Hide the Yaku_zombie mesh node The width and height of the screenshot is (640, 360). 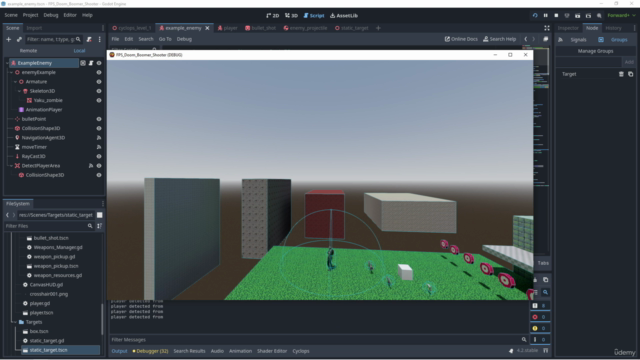[x=99, y=100]
